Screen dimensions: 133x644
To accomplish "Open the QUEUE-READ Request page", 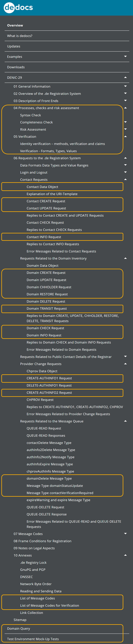I will click(44, 428).
